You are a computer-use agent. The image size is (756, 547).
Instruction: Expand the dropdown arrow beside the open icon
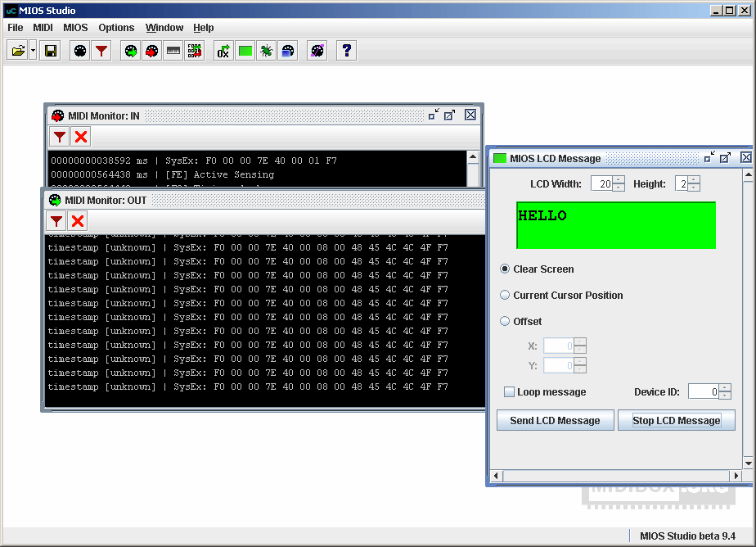(33, 51)
